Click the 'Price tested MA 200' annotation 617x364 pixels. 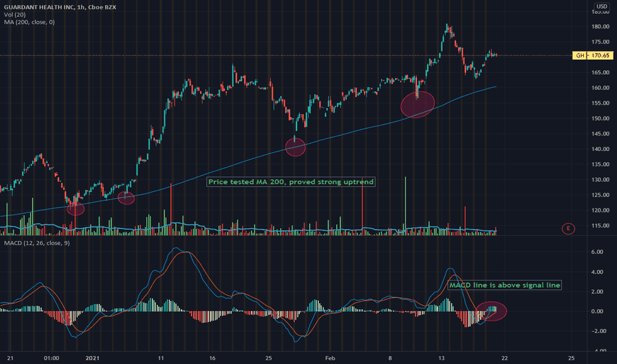click(x=291, y=182)
